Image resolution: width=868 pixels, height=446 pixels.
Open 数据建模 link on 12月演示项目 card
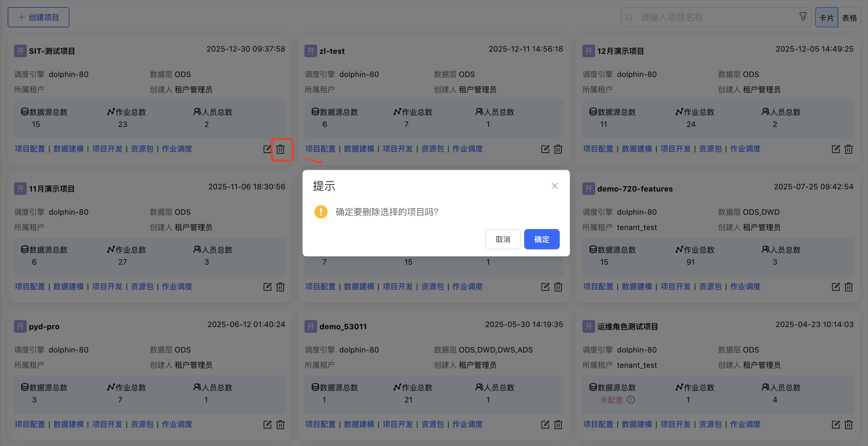coord(637,149)
